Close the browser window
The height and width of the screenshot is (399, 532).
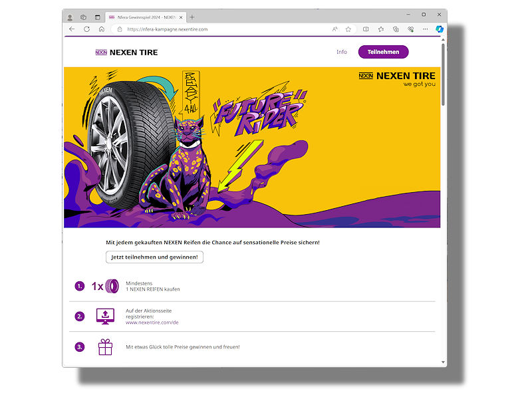point(439,14)
